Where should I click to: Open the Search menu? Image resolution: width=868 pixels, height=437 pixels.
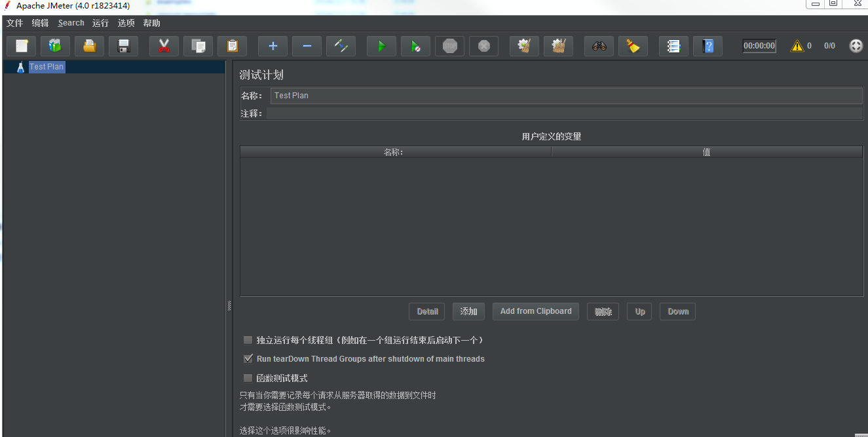71,23
